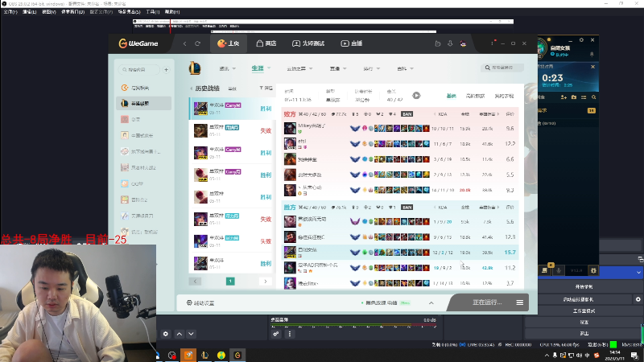Add a friend in League client
Image resolution: width=644 pixels, height=362 pixels.
(563, 97)
